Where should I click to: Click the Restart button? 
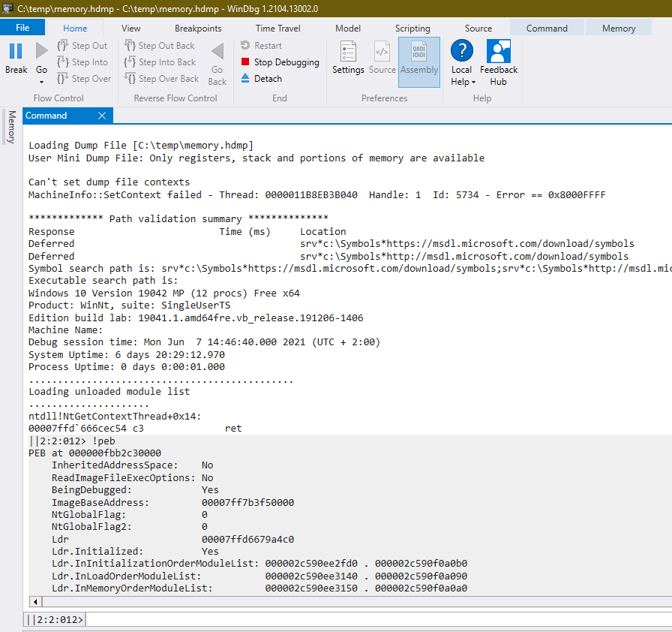[x=262, y=46]
